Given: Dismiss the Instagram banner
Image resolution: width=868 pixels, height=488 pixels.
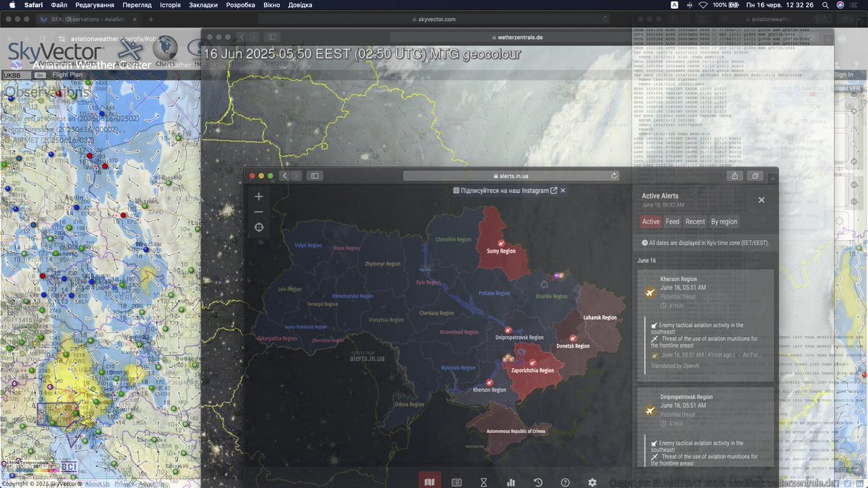Looking at the screenshot, I should point(563,190).
